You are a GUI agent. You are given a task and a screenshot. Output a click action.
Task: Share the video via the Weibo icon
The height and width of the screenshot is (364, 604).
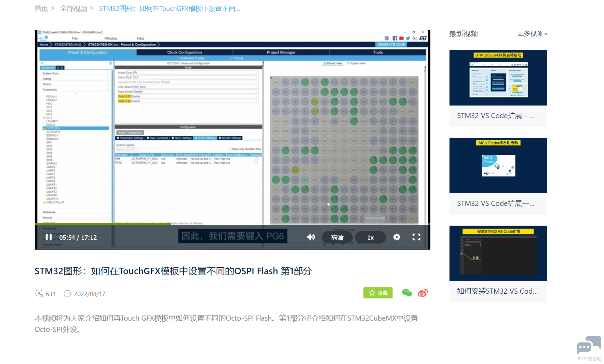click(x=423, y=293)
